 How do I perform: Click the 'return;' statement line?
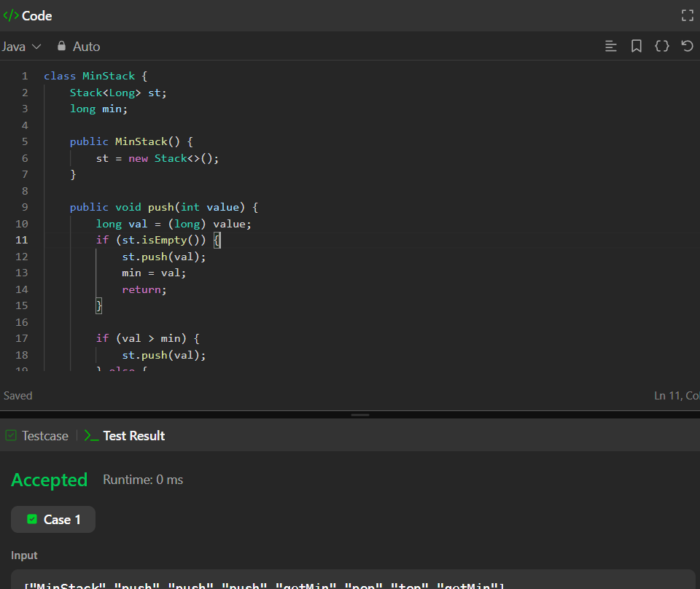(144, 289)
